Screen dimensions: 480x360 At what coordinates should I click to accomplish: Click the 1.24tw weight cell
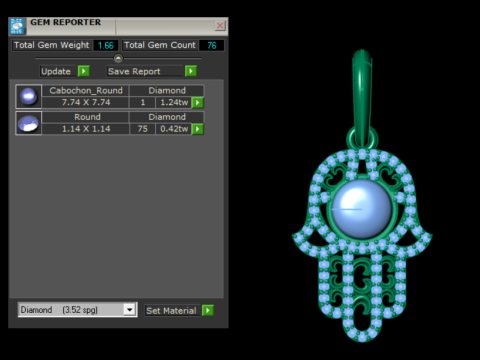(174, 102)
